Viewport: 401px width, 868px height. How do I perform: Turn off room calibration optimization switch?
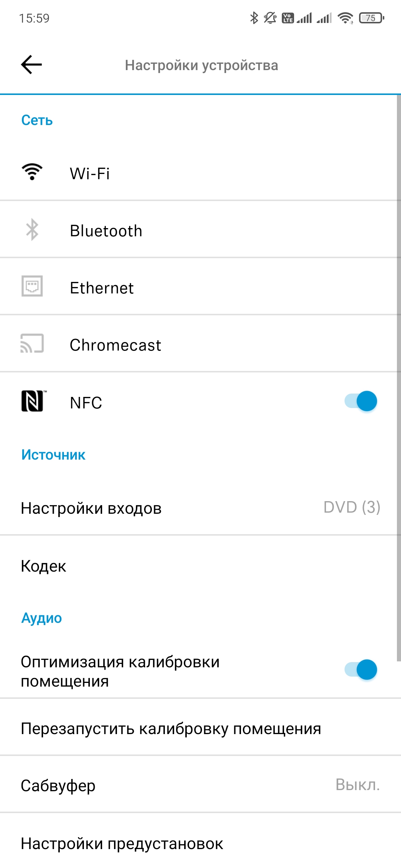361,670
